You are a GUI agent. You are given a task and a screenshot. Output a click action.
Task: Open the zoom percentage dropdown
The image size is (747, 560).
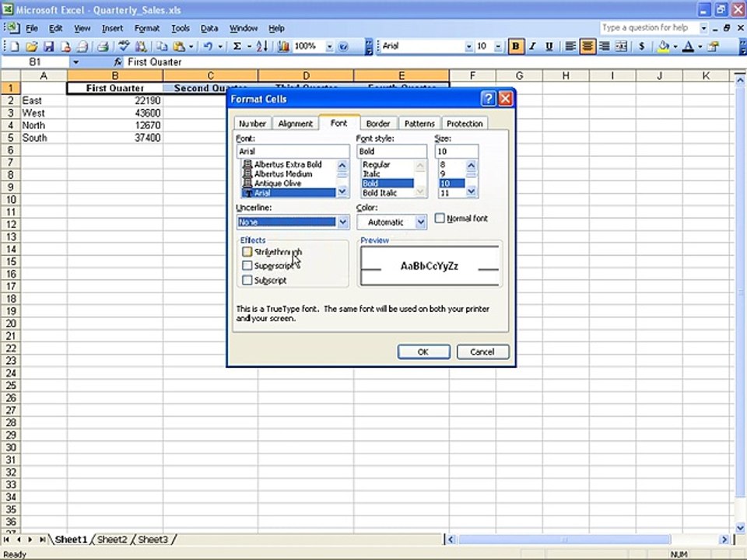tap(329, 46)
